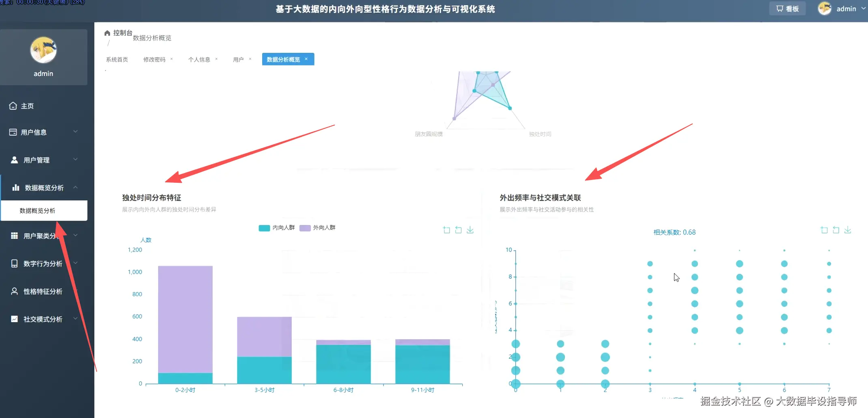Viewport: 868px width, 418px height.
Task: Open 看板 from the top bar
Action: (x=787, y=8)
